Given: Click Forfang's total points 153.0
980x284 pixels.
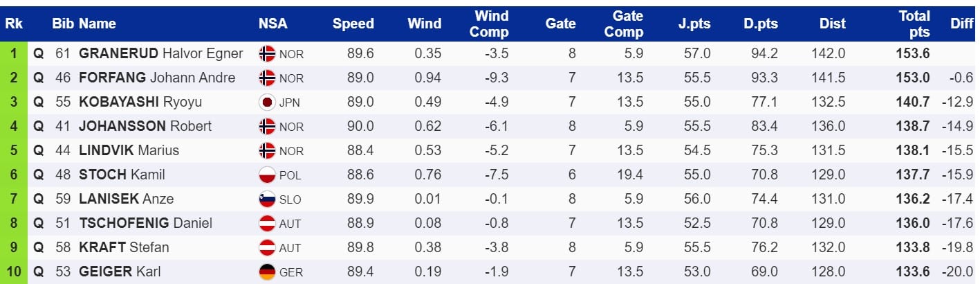Looking at the screenshot, I should click(x=915, y=78).
